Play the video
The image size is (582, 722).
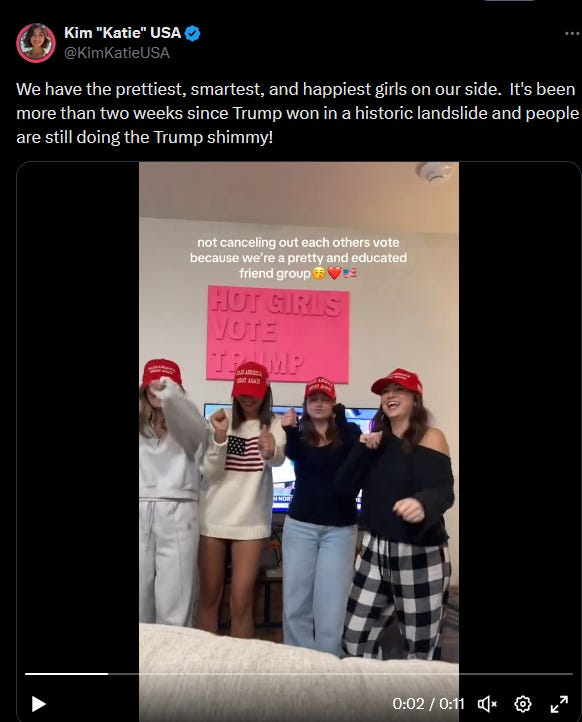[39, 704]
